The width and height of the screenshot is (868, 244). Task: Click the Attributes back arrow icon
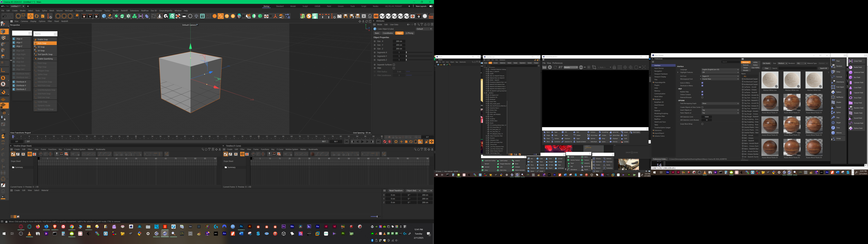(x=408, y=25)
